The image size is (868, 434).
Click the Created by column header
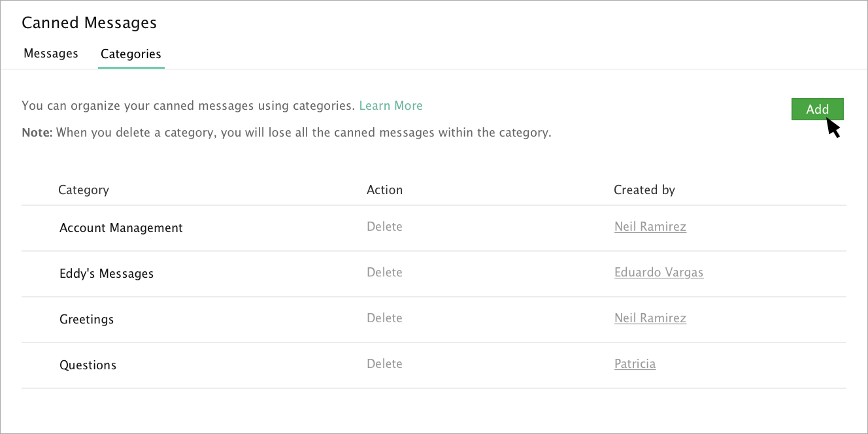[644, 190]
